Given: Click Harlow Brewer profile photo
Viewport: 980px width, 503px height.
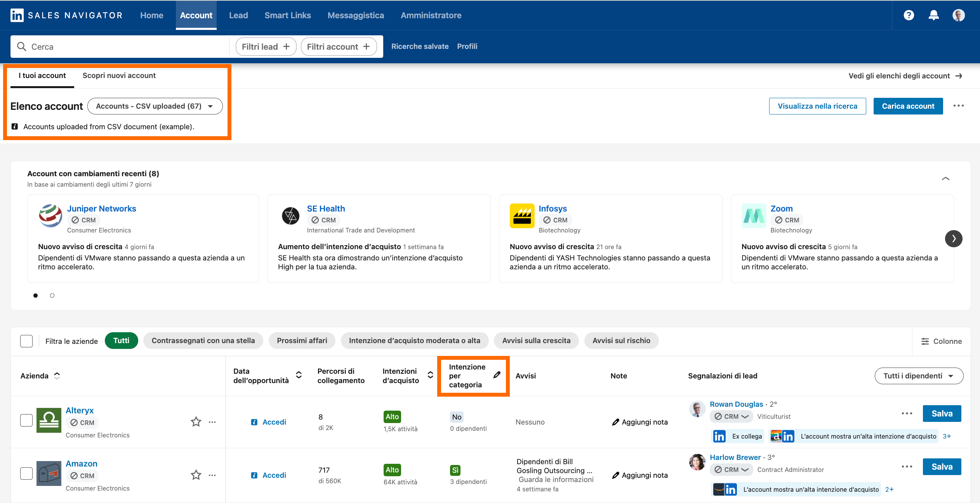Looking at the screenshot, I should pos(697,462).
